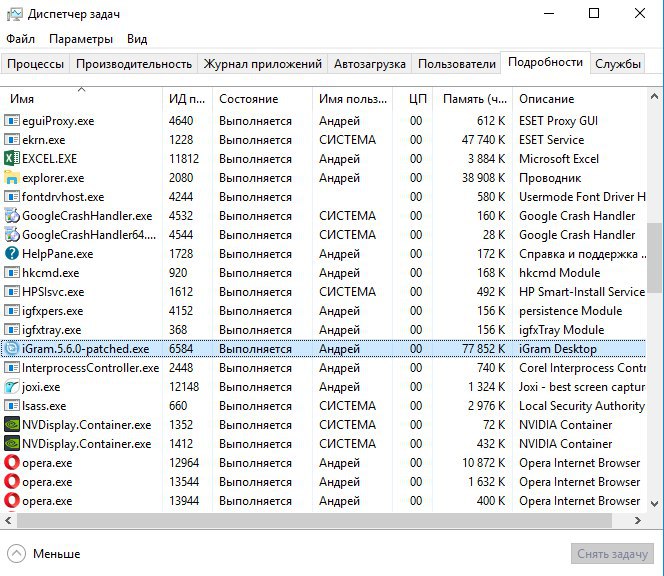Click the igfxpers.exe process icon
Screen dimensions: 664x576
(x=12, y=310)
